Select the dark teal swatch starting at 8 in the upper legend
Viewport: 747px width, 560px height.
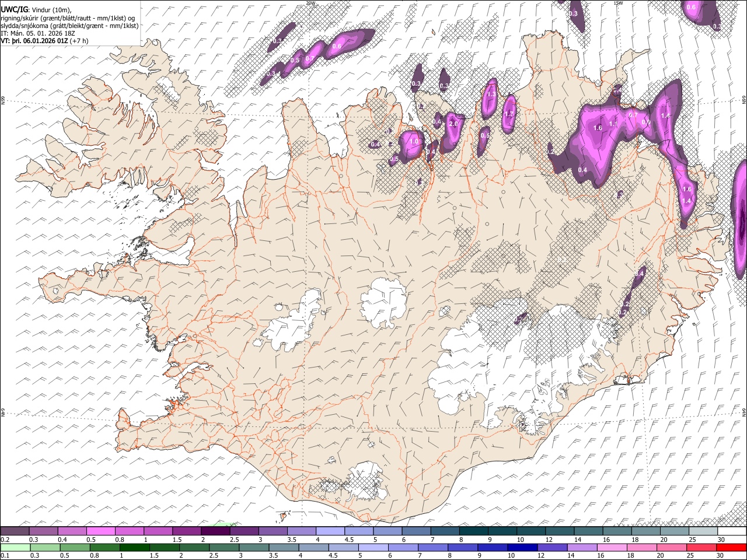[473, 531]
